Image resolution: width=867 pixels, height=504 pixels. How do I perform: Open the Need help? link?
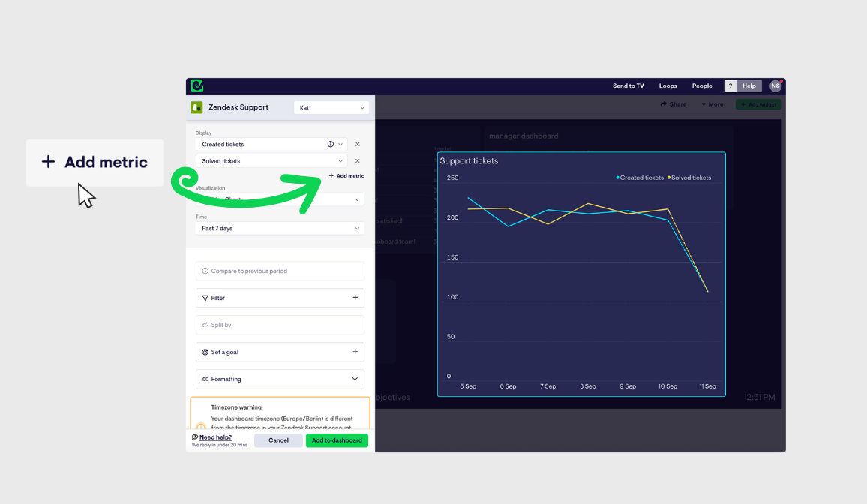[x=215, y=437]
